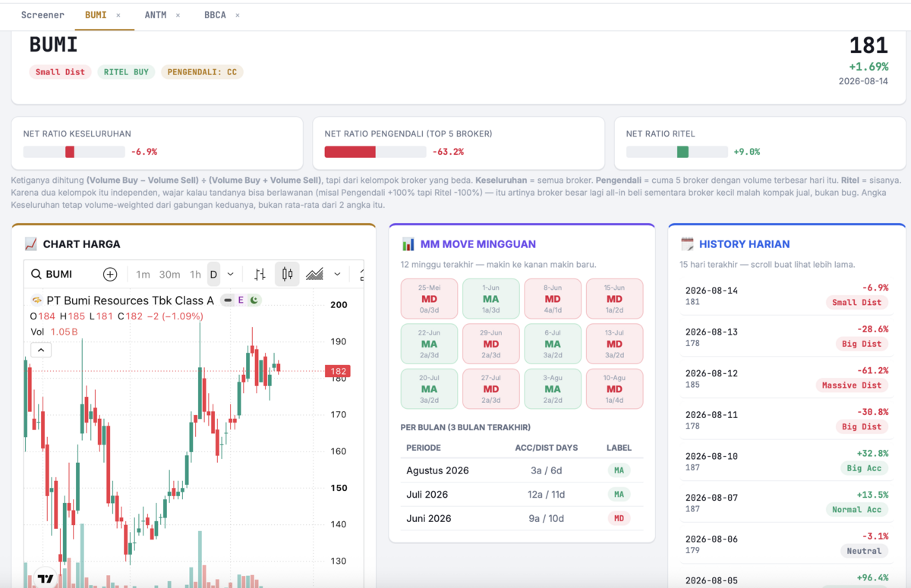Click the green moon market status icon
Viewport: 911px width, 588px height.
(x=254, y=300)
